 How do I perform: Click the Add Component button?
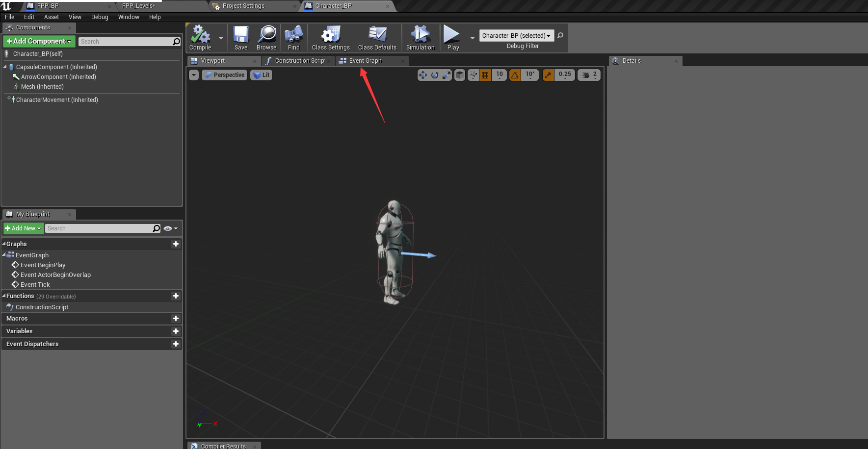point(38,41)
